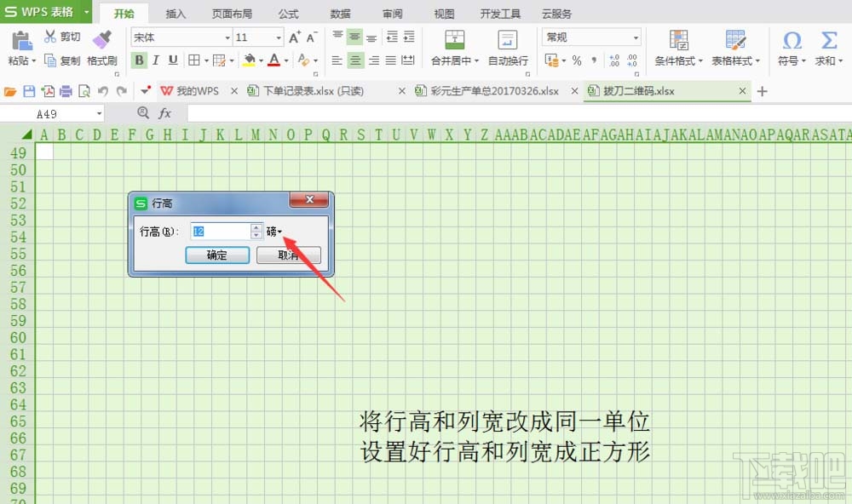
Task: Select the Format Painter (格式刷) tool
Action: point(101,51)
